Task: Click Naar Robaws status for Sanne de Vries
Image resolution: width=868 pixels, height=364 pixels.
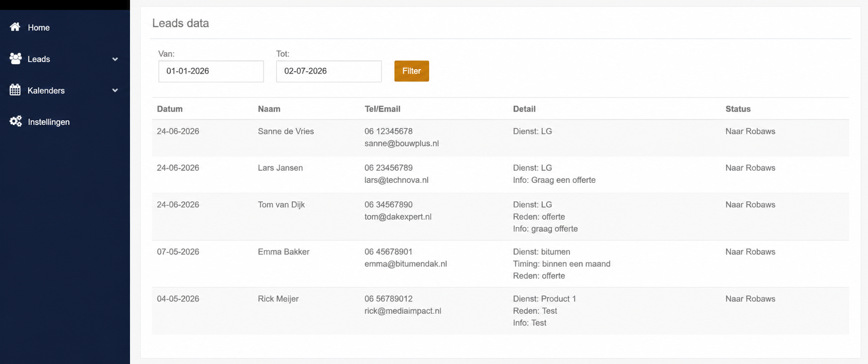Action: tap(750, 131)
